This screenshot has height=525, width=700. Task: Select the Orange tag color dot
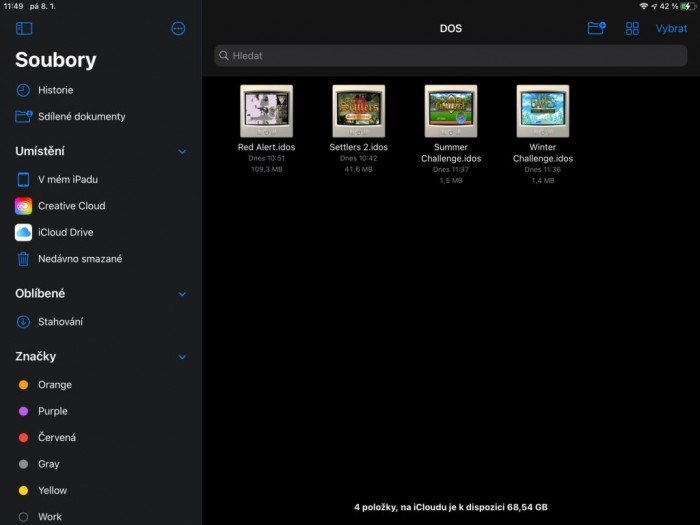[23, 385]
